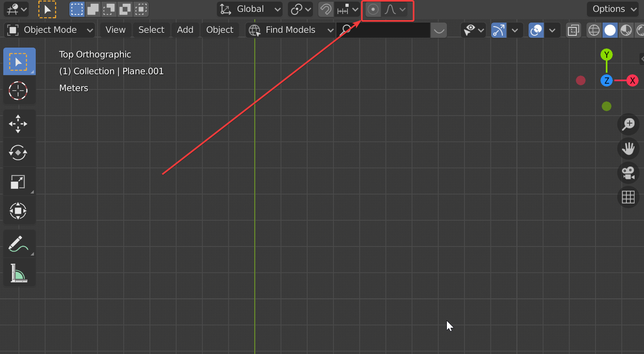Activate the Annotate pencil tool
Image resolution: width=644 pixels, height=354 pixels.
[19, 244]
